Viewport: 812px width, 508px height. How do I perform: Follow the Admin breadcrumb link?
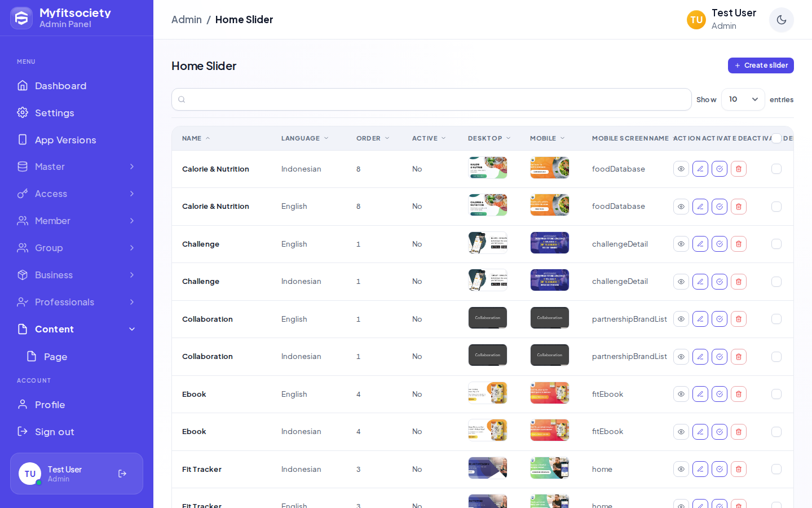point(187,20)
